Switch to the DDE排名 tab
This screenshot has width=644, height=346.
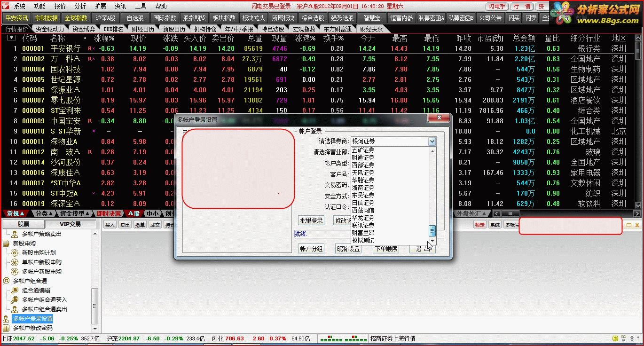[113, 29]
